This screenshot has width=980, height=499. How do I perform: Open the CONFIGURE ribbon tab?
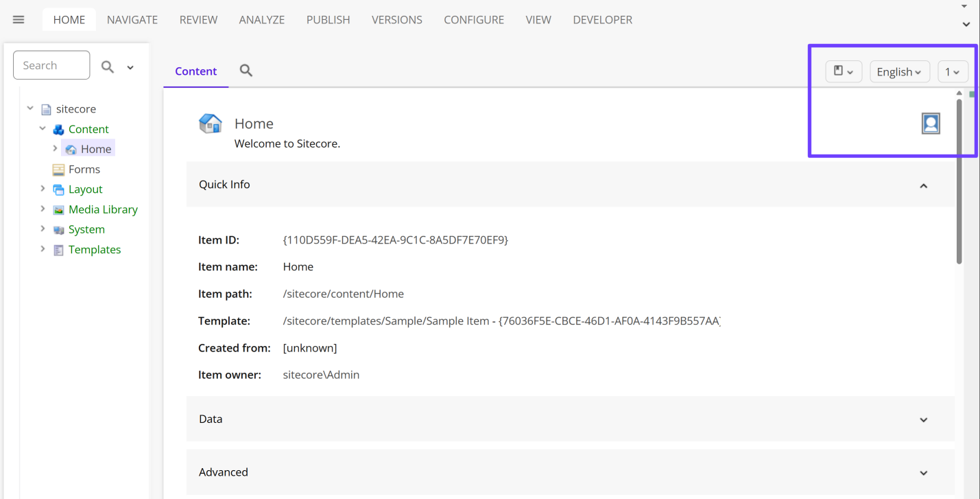[474, 20]
